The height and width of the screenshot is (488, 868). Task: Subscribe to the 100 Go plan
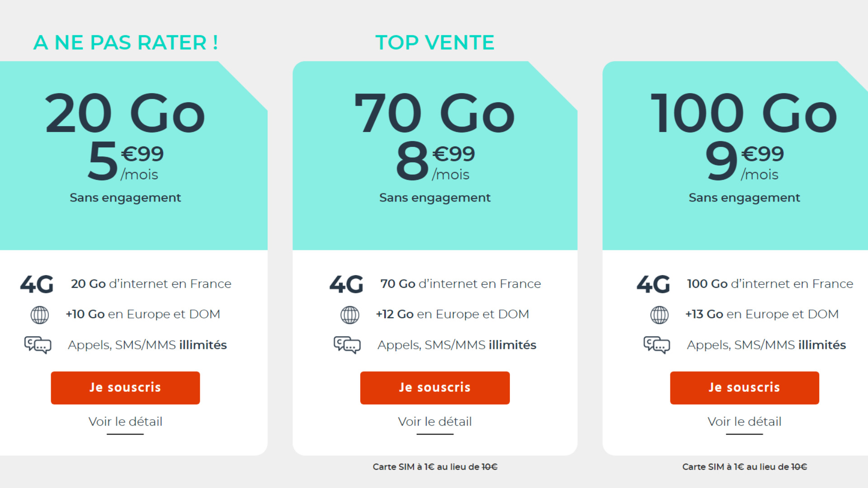click(x=744, y=388)
